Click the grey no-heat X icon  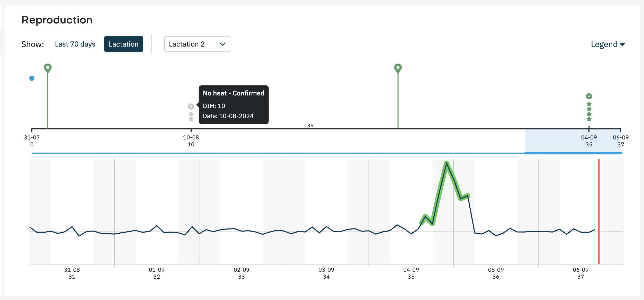coord(191,106)
